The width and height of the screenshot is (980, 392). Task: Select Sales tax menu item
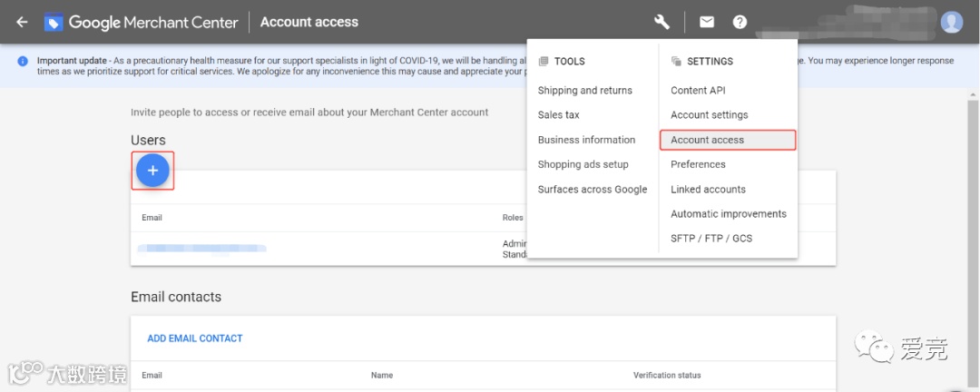[x=558, y=115]
